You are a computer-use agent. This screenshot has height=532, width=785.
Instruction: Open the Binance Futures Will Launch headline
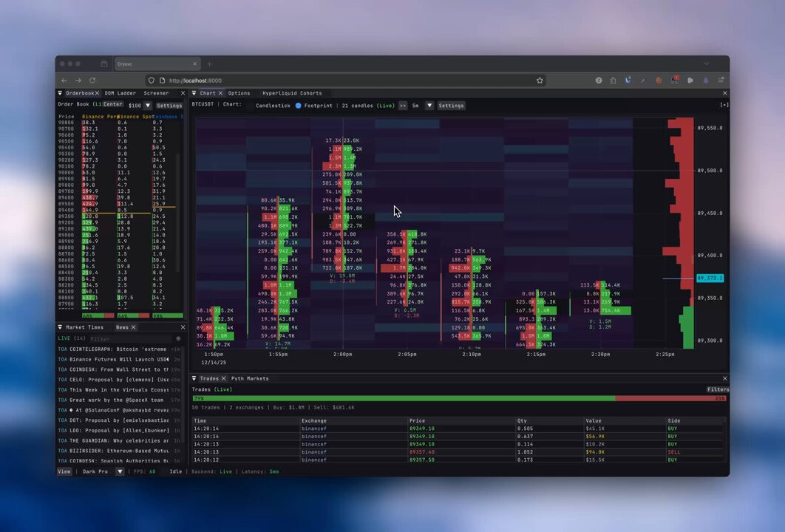(x=119, y=359)
